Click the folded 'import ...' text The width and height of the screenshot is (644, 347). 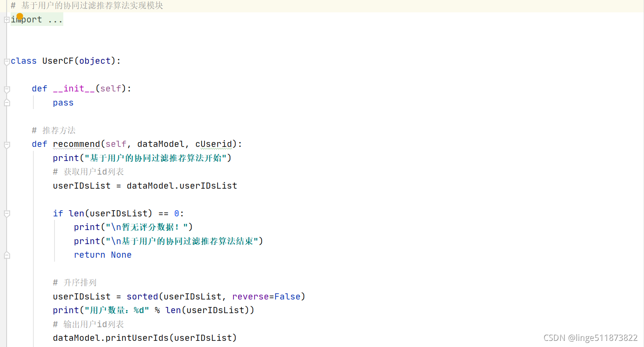click(37, 20)
